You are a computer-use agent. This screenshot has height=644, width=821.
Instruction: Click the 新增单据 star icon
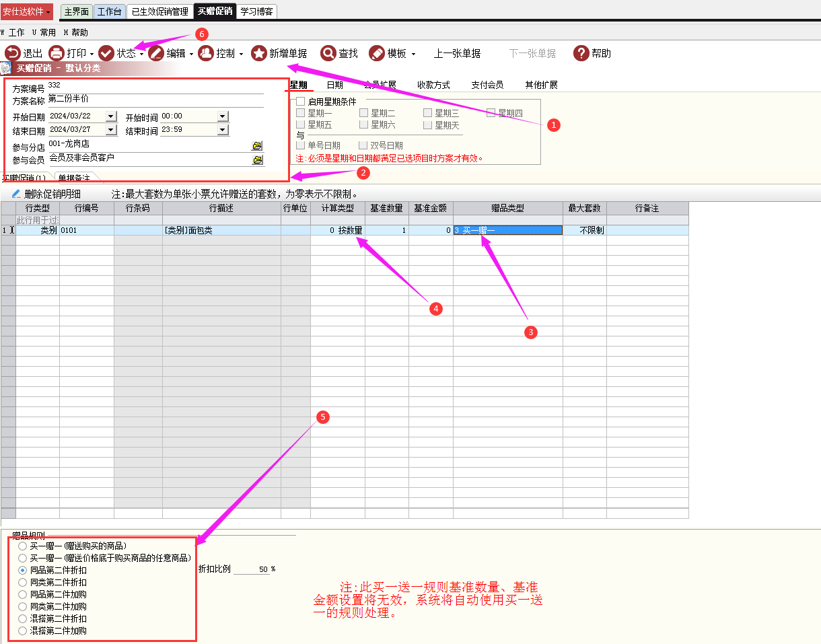[x=258, y=53]
